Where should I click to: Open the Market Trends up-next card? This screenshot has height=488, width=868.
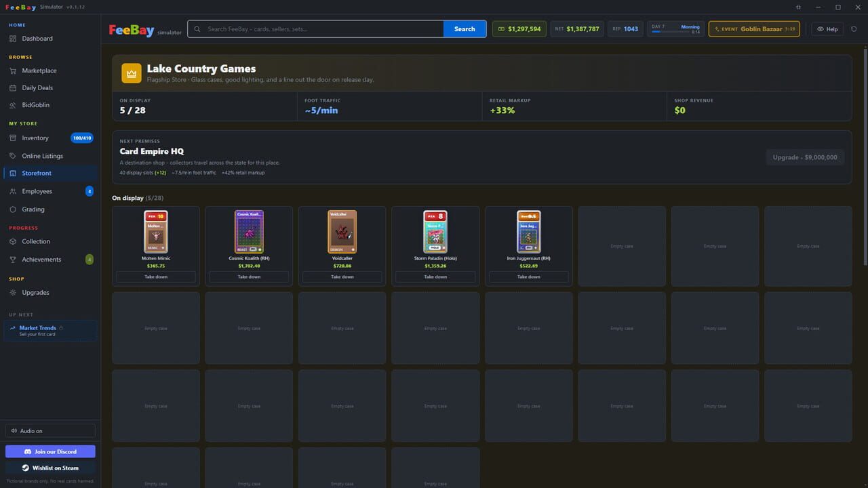click(x=50, y=331)
